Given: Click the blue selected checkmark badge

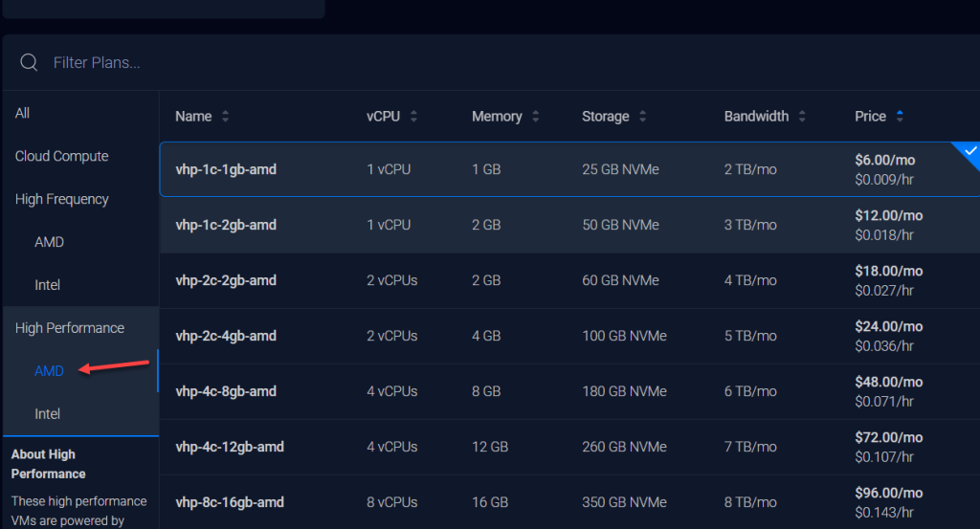Looking at the screenshot, I should coord(969,152).
